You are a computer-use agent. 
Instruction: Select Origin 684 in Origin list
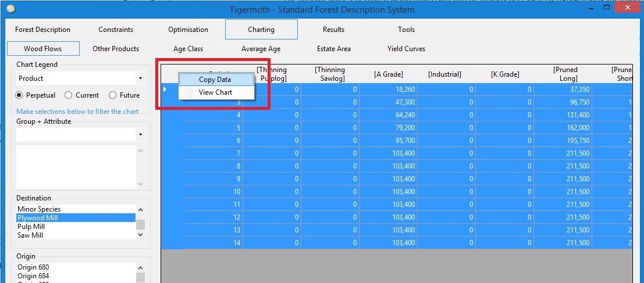point(76,276)
